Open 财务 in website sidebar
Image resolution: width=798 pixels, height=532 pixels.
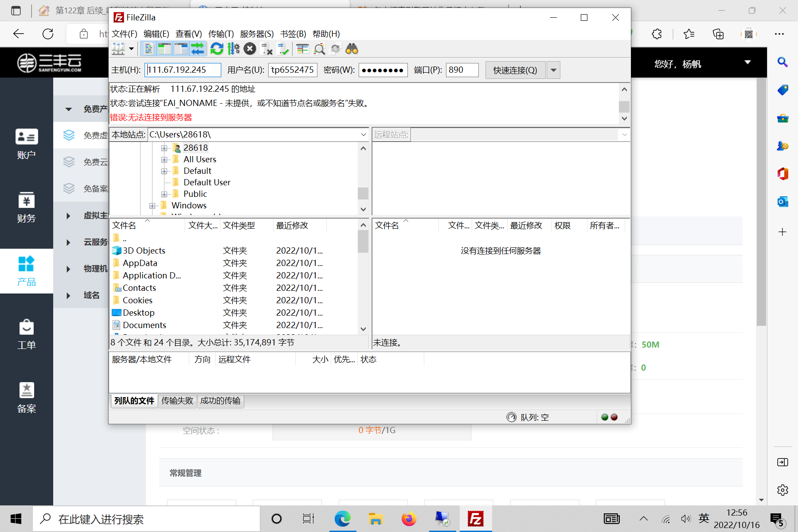coord(27,207)
